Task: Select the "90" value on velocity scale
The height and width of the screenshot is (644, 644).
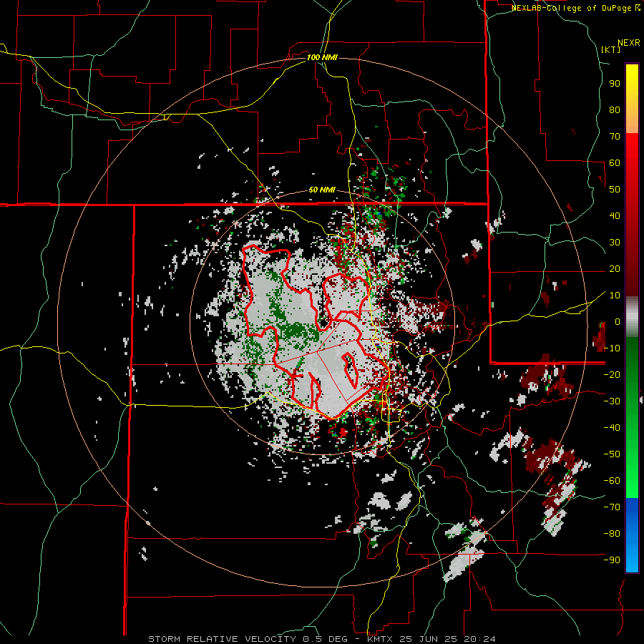Action: (615, 84)
